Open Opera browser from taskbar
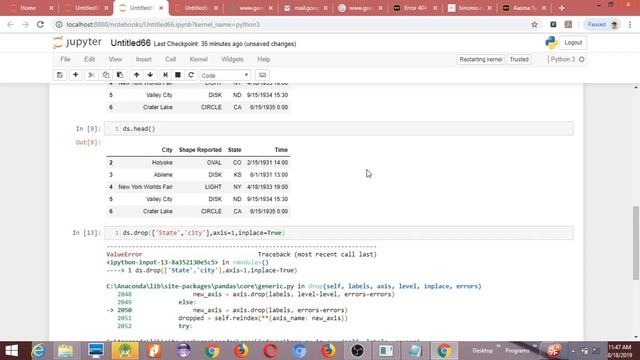Viewport: 640px width, 360px height. coord(270,351)
